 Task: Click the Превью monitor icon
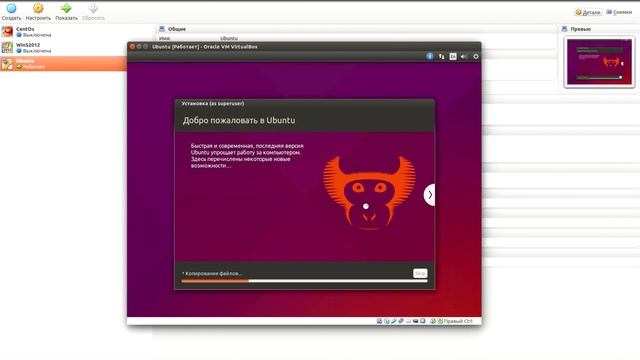(564, 29)
